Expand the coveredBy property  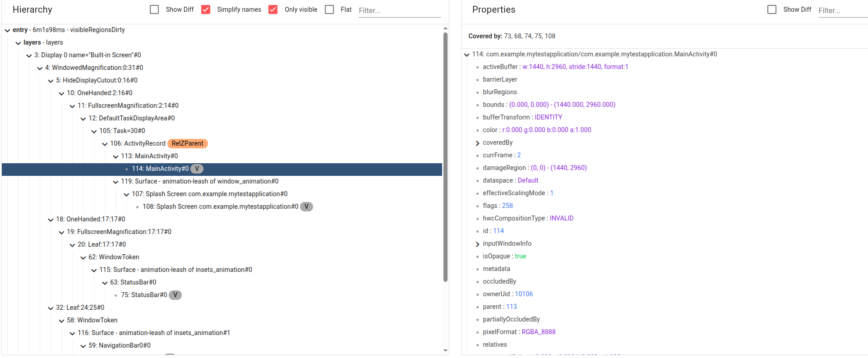click(x=477, y=143)
